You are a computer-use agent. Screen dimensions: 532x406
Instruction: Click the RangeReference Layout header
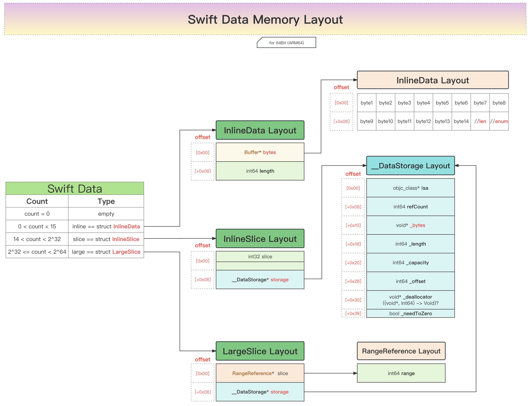pyautogui.click(x=401, y=351)
